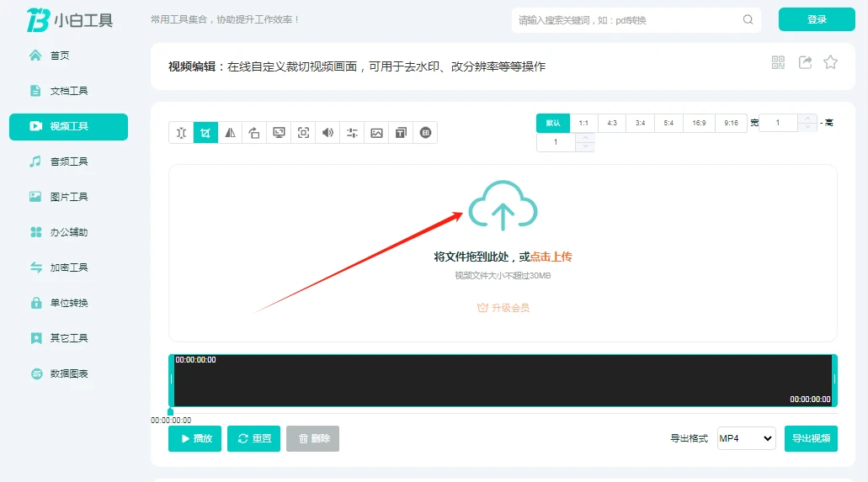Select the volume speaker tool icon
The height and width of the screenshot is (482, 868).
(x=327, y=133)
